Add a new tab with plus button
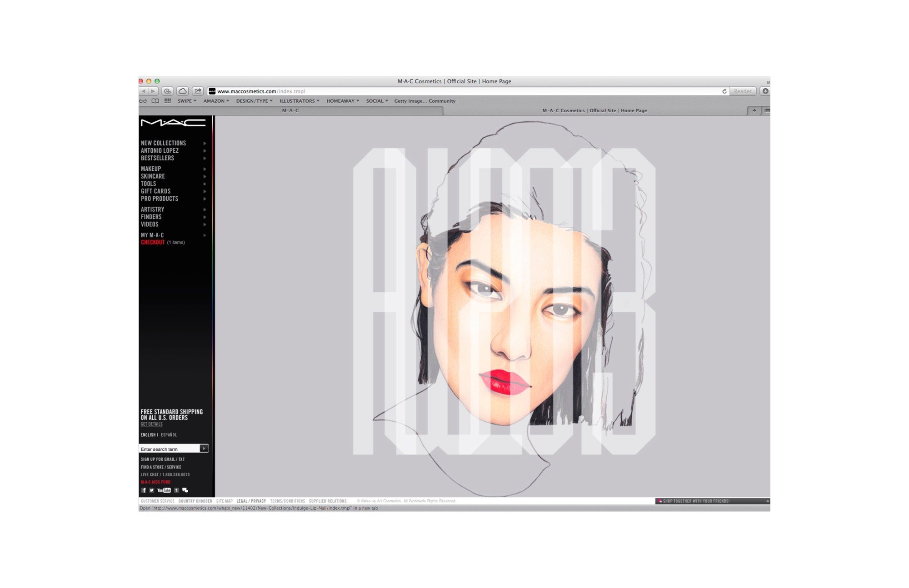The height and width of the screenshot is (588, 909). point(754,110)
